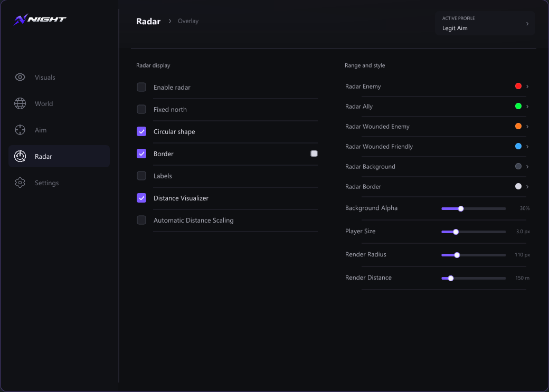Click the Range and style heading
The image size is (549, 392).
tap(365, 65)
